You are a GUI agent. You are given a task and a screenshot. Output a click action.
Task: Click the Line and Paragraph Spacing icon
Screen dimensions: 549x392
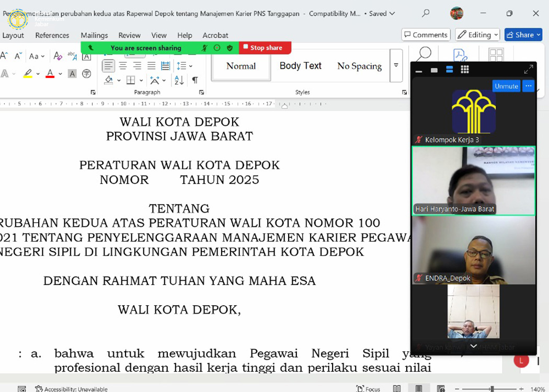coord(181,66)
